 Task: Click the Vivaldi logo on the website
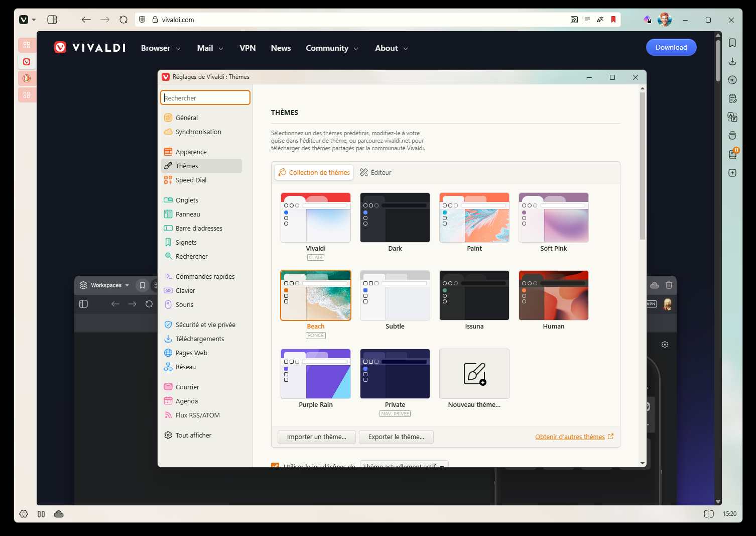[x=90, y=48]
